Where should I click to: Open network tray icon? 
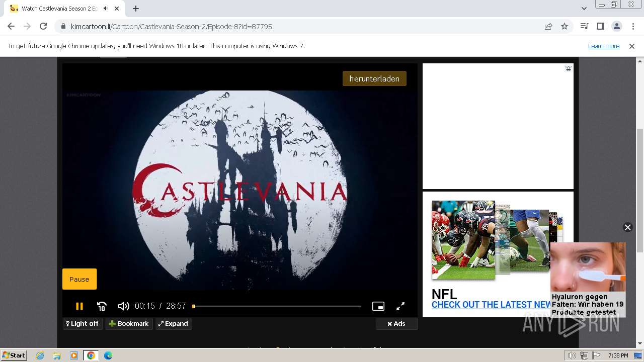(584, 355)
